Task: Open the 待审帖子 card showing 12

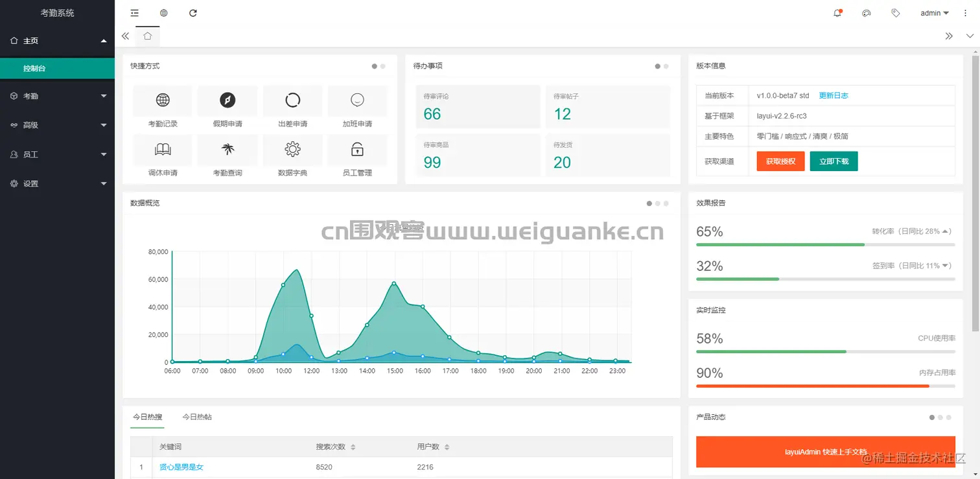Action: pos(607,107)
